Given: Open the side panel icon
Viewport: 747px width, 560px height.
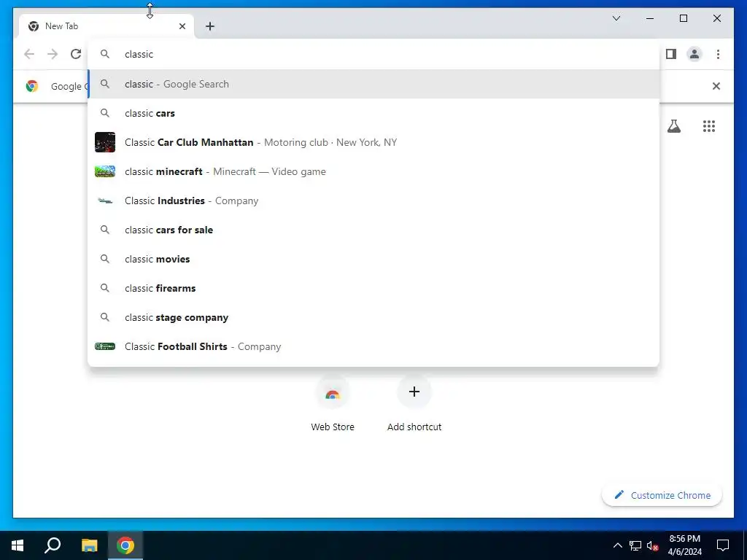Looking at the screenshot, I should (671, 54).
